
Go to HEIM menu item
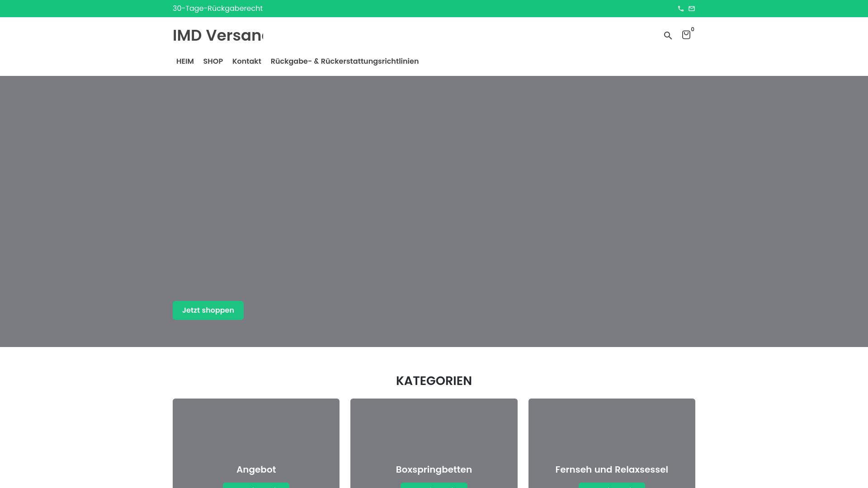click(185, 61)
